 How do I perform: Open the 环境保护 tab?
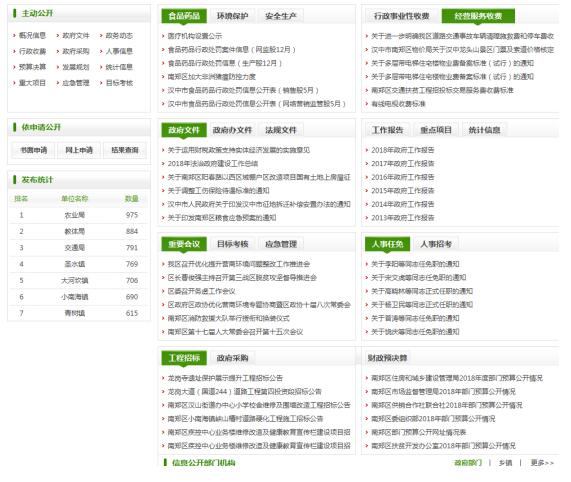[232, 16]
